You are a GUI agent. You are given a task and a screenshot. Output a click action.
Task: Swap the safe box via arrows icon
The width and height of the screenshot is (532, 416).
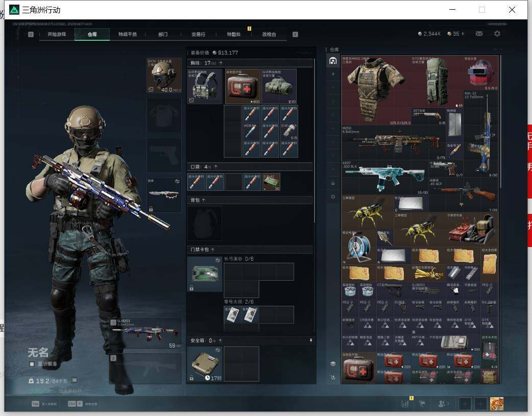[x=218, y=350]
